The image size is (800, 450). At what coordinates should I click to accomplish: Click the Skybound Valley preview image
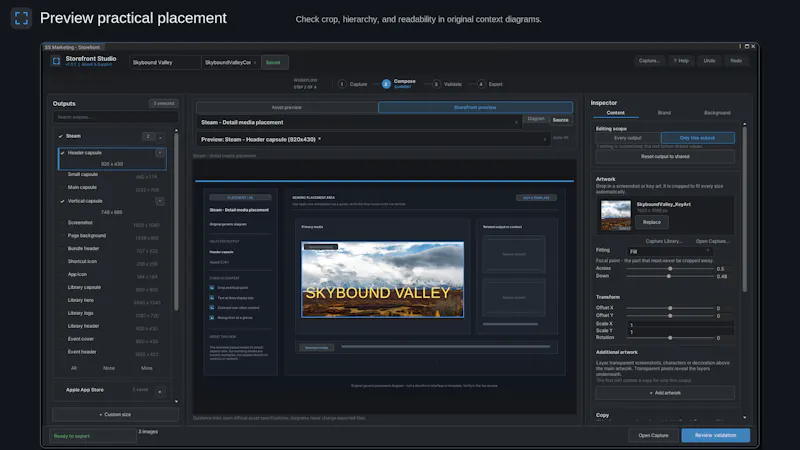pos(383,280)
